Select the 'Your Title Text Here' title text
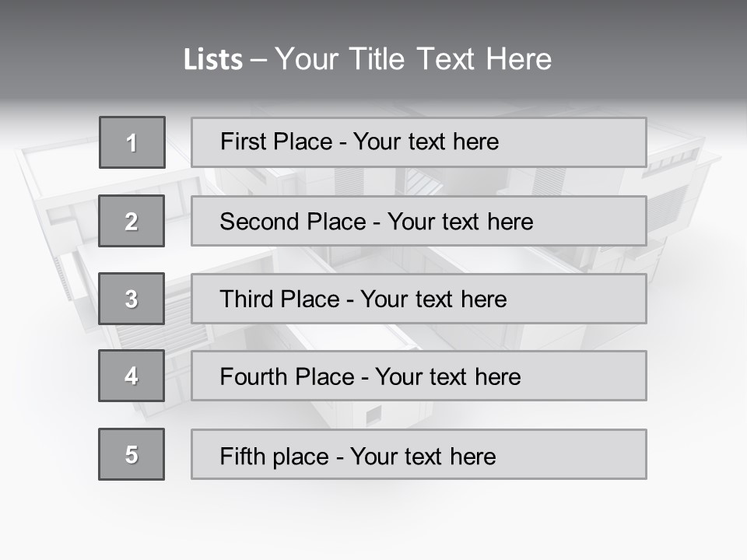Image resolution: width=747 pixels, height=560 pixels. coord(413,59)
